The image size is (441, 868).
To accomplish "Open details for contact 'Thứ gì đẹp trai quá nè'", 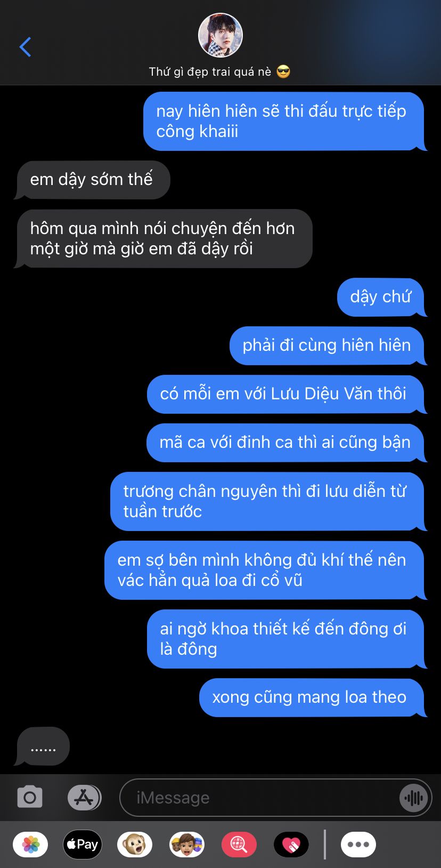I will (x=219, y=72).
